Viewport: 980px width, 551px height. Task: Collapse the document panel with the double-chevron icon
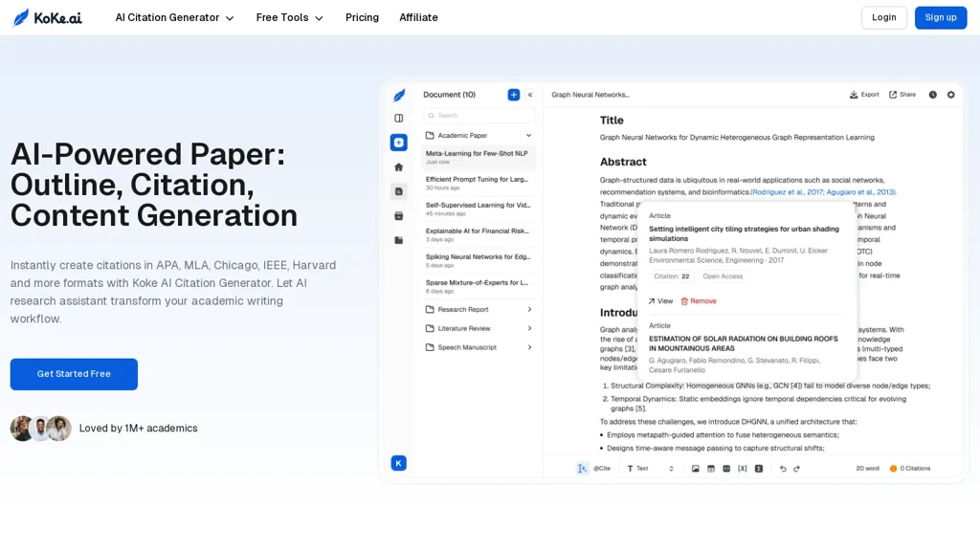click(x=530, y=95)
